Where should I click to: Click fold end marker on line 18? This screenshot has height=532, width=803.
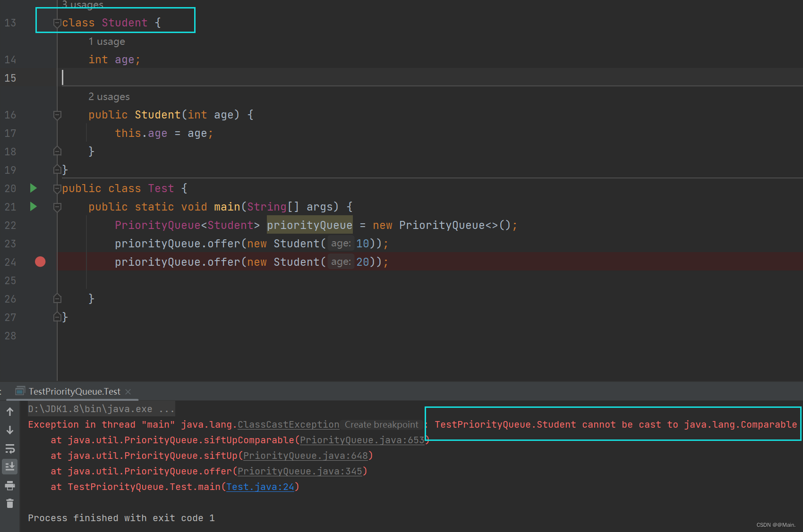tap(57, 151)
